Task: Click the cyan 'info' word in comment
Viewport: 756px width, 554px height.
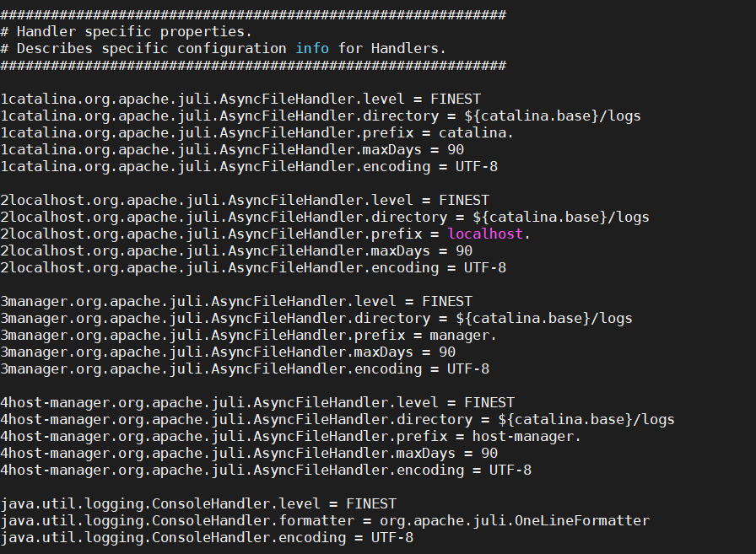Action: tap(312, 49)
